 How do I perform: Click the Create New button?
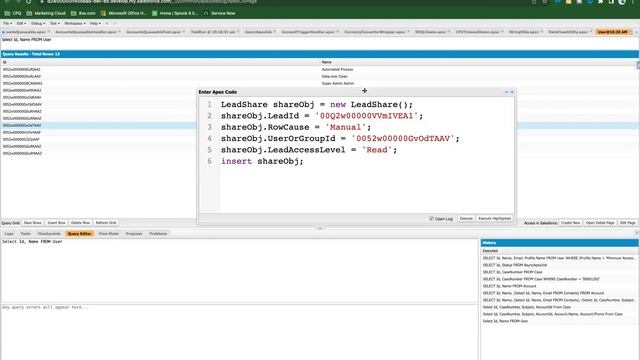click(x=570, y=223)
